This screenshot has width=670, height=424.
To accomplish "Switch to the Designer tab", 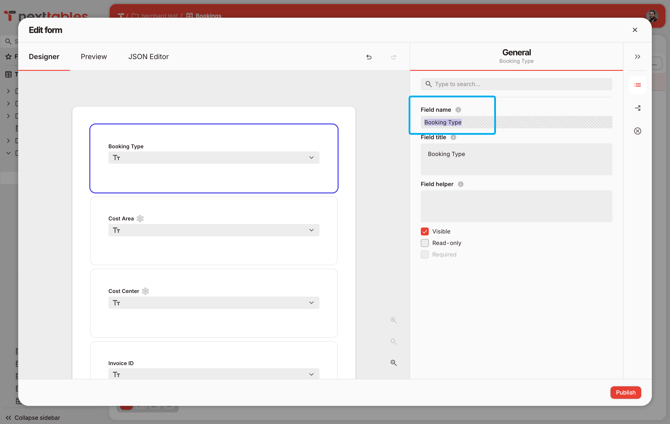I will coord(44,57).
